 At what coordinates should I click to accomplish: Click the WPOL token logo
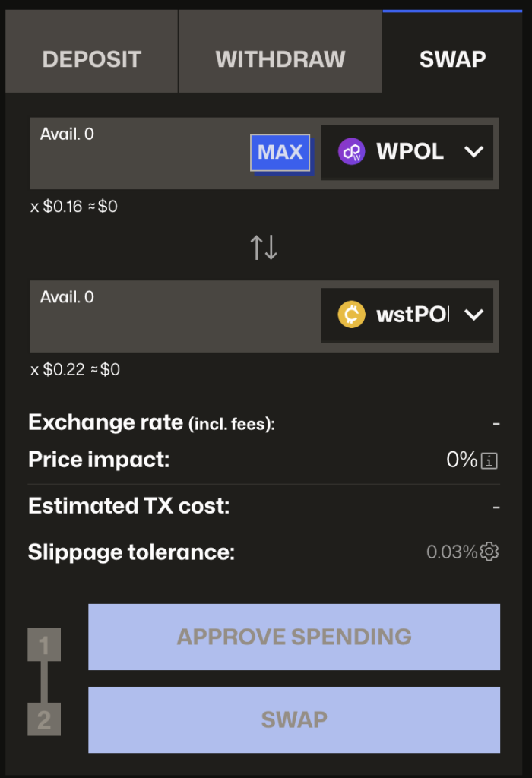coord(350,152)
